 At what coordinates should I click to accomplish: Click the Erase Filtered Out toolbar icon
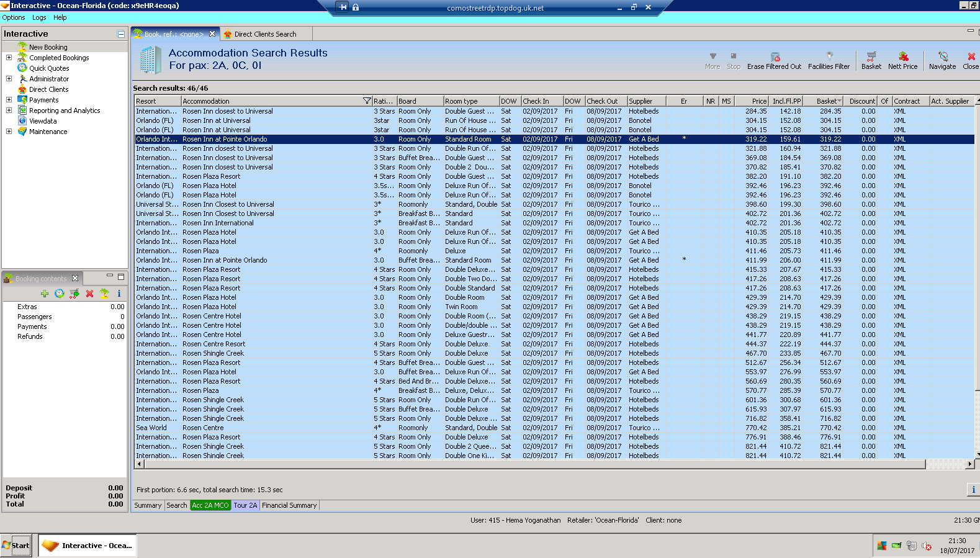pos(775,56)
